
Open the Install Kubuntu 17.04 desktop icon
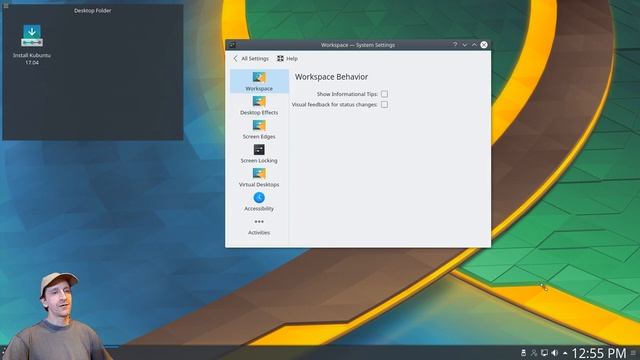(32, 44)
